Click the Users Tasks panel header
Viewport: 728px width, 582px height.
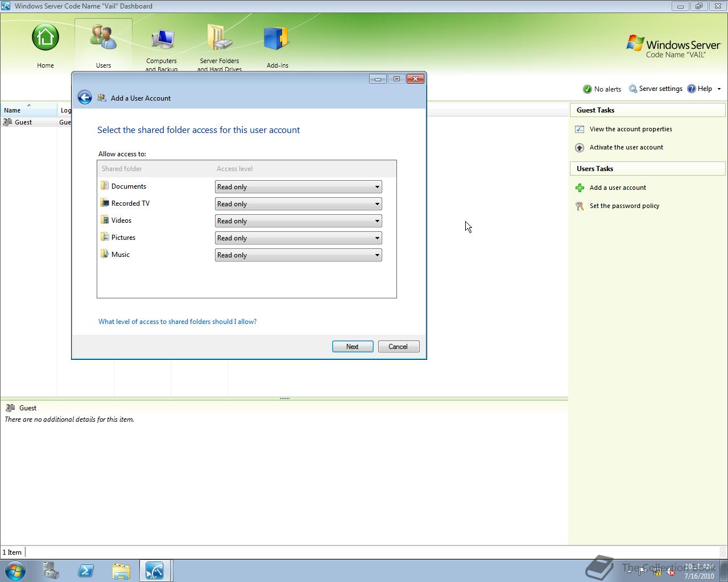click(x=648, y=169)
